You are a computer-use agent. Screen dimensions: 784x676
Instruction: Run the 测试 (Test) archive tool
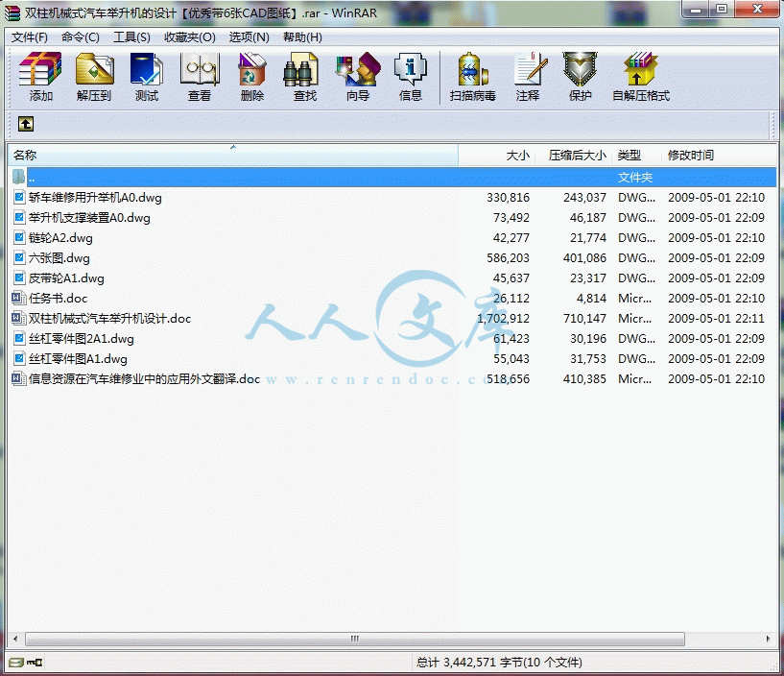147,77
